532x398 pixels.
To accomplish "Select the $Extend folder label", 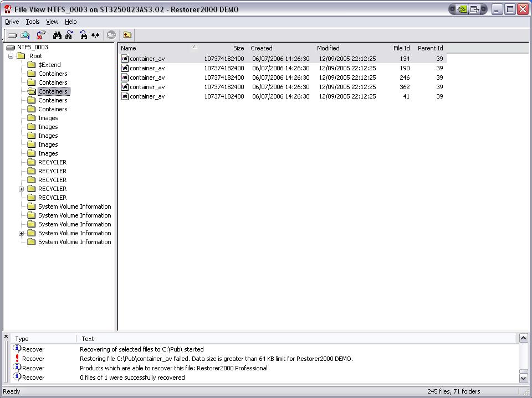I will point(49,65).
